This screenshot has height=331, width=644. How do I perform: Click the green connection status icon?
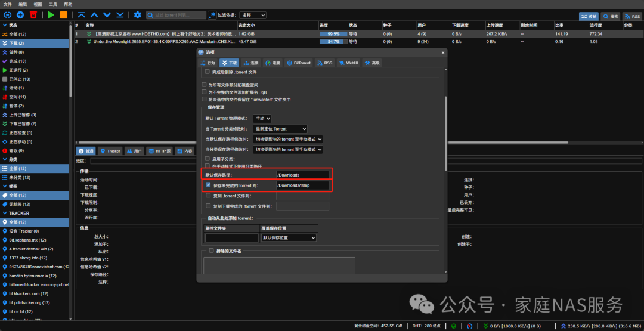tap(454, 326)
